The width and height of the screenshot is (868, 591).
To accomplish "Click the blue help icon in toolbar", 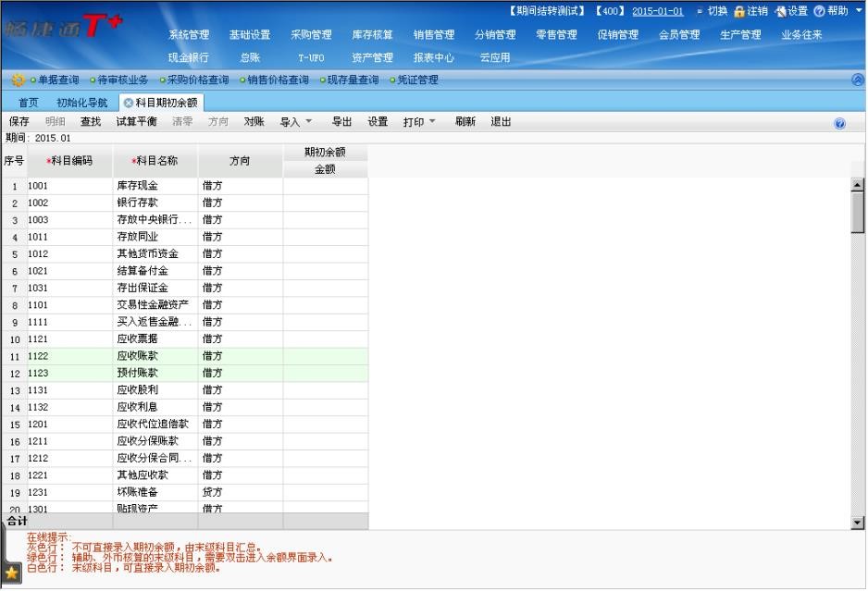I will (839, 123).
